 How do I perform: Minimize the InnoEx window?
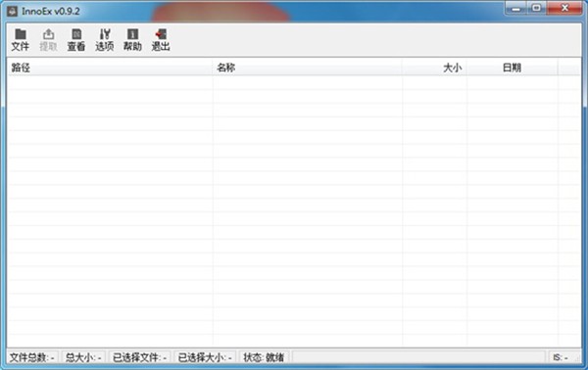click(x=516, y=8)
